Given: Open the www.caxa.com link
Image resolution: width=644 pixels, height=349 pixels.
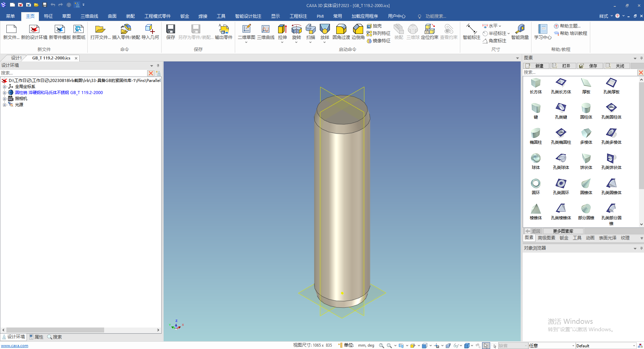Looking at the screenshot, I should [14, 346].
